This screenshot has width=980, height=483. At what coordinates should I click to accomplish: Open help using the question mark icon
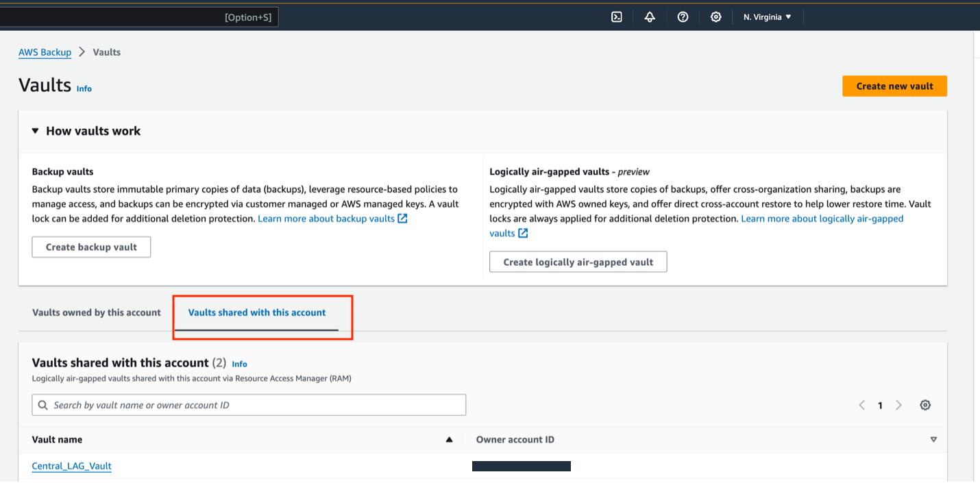coord(683,16)
